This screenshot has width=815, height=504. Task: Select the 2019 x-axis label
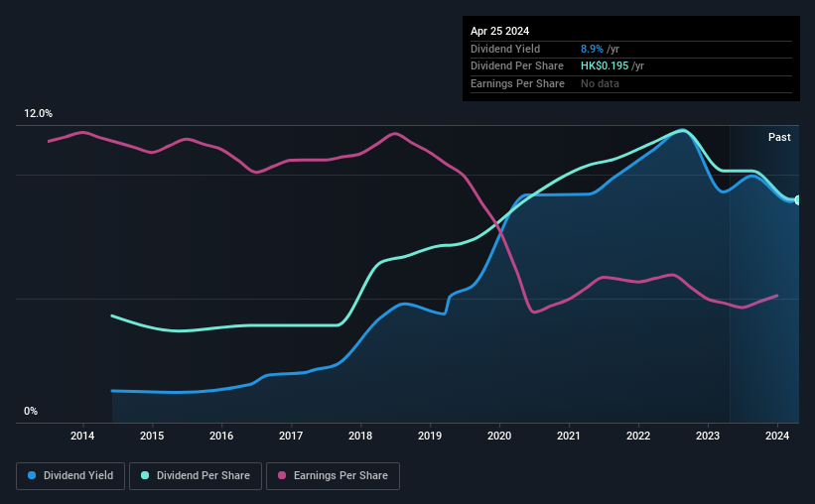coord(430,436)
